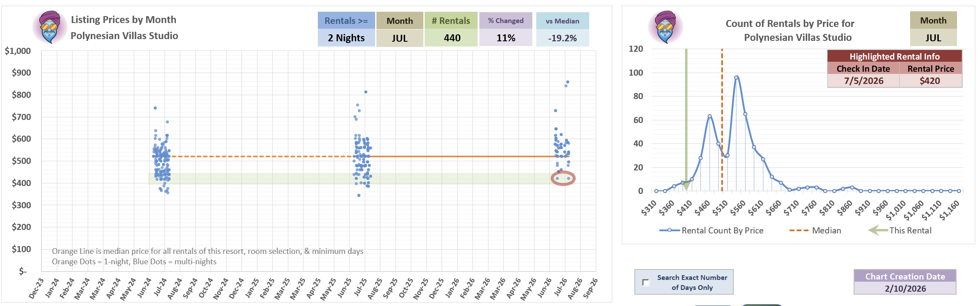Open the JUL month selector beside # Rentals
The width and height of the screenshot is (980, 306).
(x=399, y=38)
